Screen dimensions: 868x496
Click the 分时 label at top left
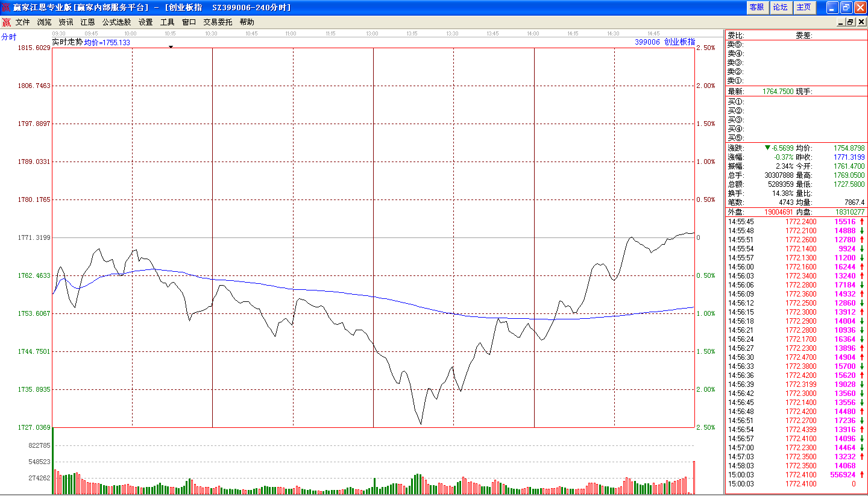point(9,37)
